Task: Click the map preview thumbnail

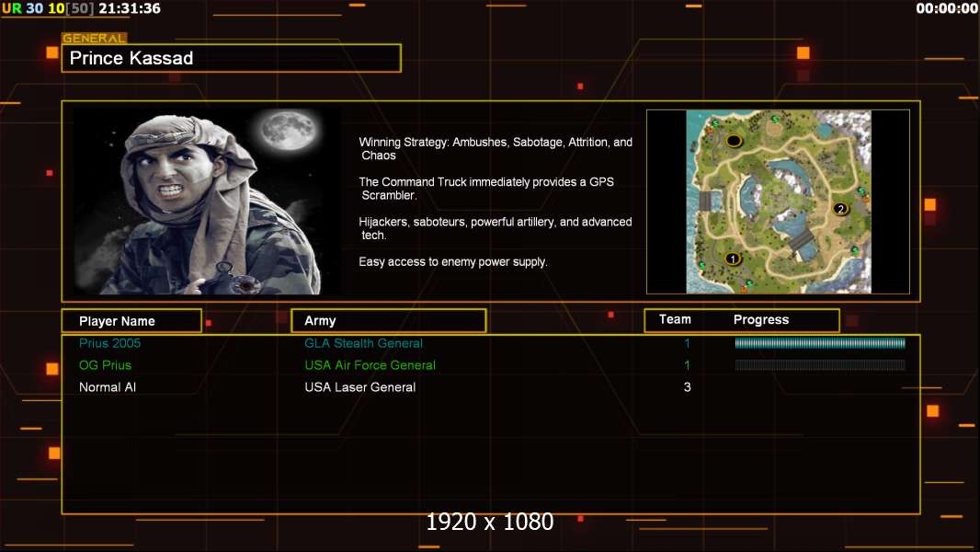Action: pos(778,201)
